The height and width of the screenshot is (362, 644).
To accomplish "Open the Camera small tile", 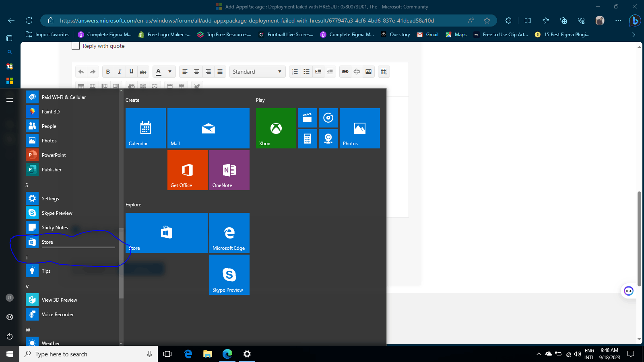I will pyautogui.click(x=328, y=139).
